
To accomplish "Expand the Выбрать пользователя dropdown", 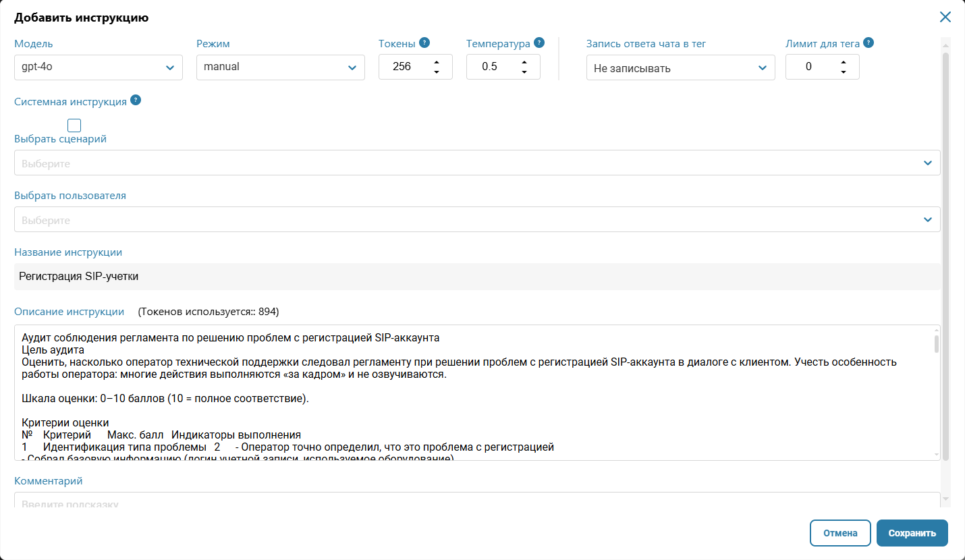I will point(477,219).
